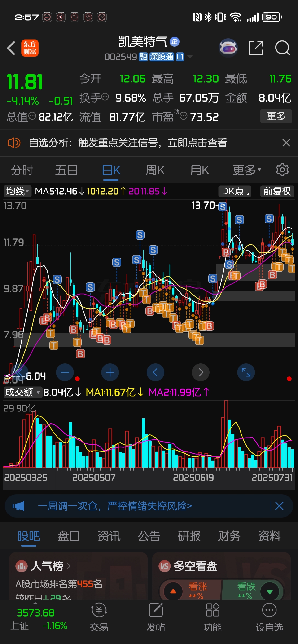Zoom out chart with minus button
The height and width of the screenshot is (644, 298).
click(65, 372)
